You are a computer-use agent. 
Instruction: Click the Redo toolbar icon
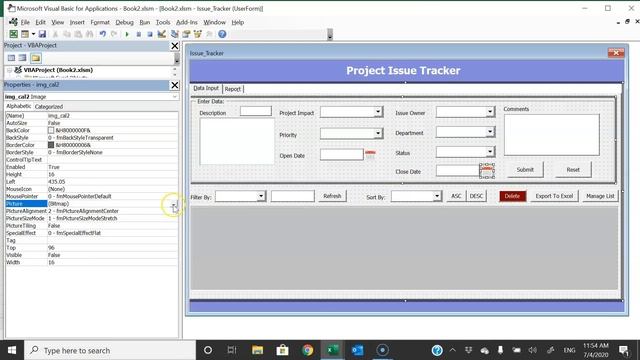pyautogui.click(x=114, y=34)
